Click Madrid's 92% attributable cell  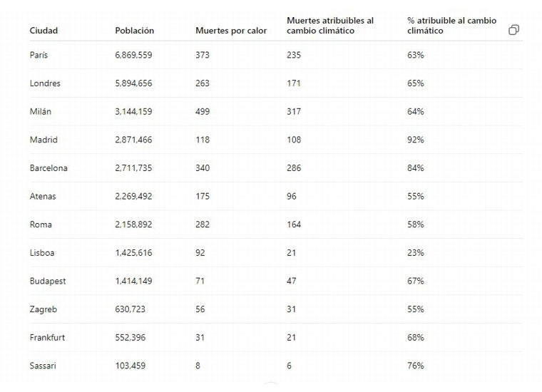click(x=416, y=140)
